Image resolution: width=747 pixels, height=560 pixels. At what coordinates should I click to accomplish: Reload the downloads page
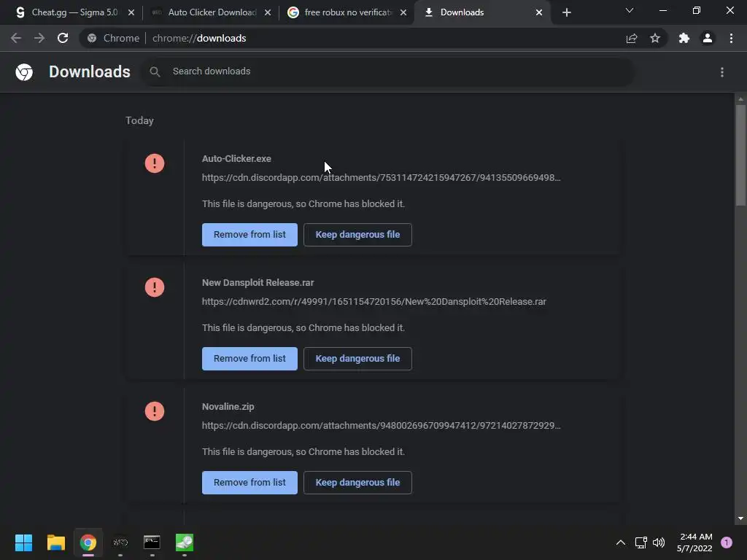(x=63, y=38)
